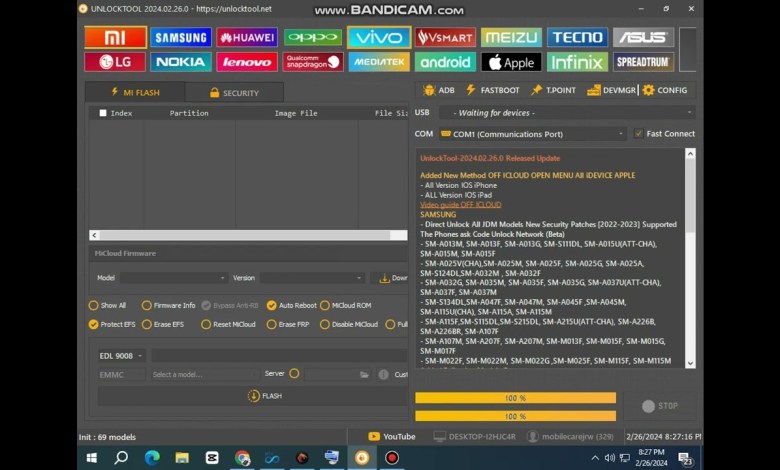Open the Video guide OFF ICLOUD link
The height and width of the screenshot is (470, 780).
pyautogui.click(x=461, y=205)
